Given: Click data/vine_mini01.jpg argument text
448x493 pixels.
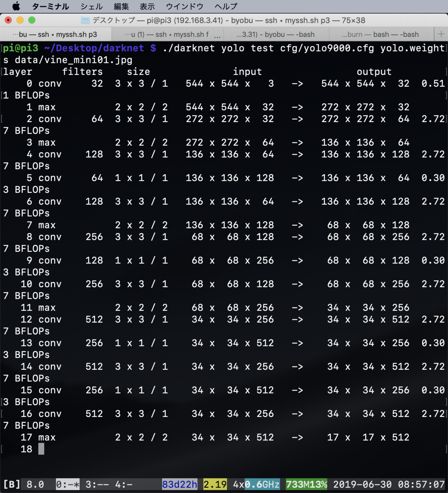Looking at the screenshot, I should tap(74, 60).
